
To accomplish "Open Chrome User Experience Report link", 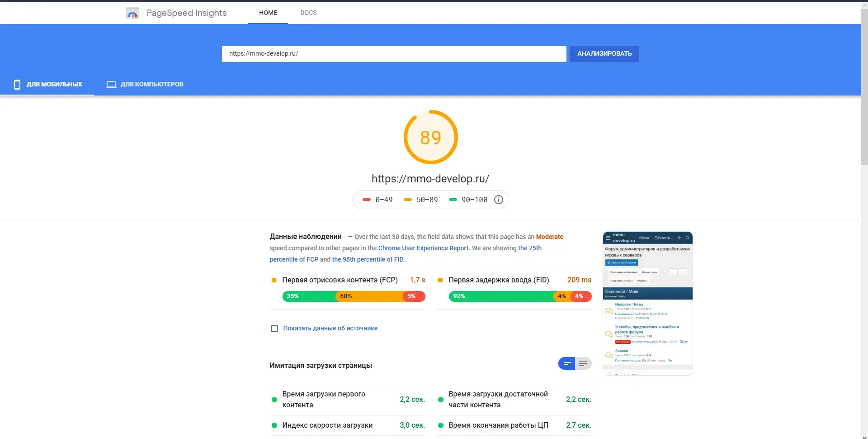I will click(x=423, y=248).
